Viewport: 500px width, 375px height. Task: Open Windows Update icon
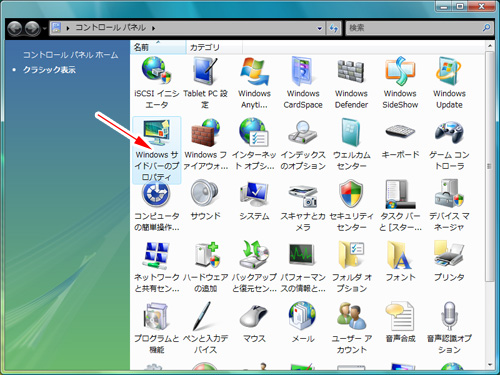point(449,71)
